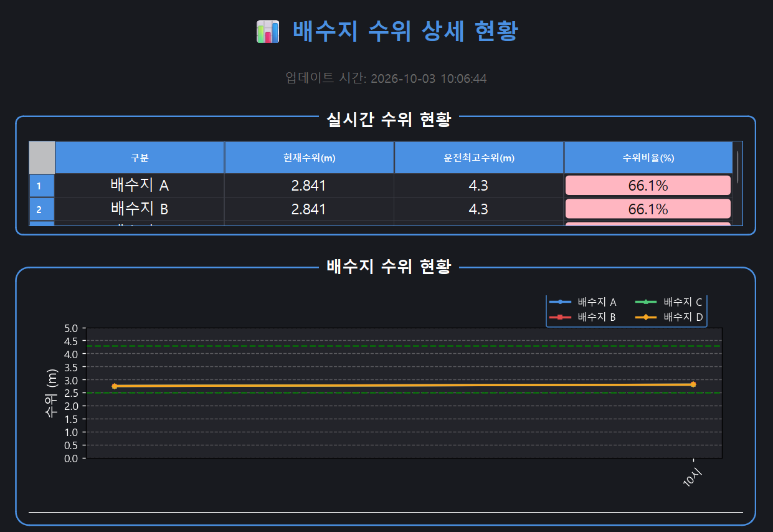Click the 수위 (m) y-axis label
This screenshot has width=773, height=532.
(x=51, y=392)
